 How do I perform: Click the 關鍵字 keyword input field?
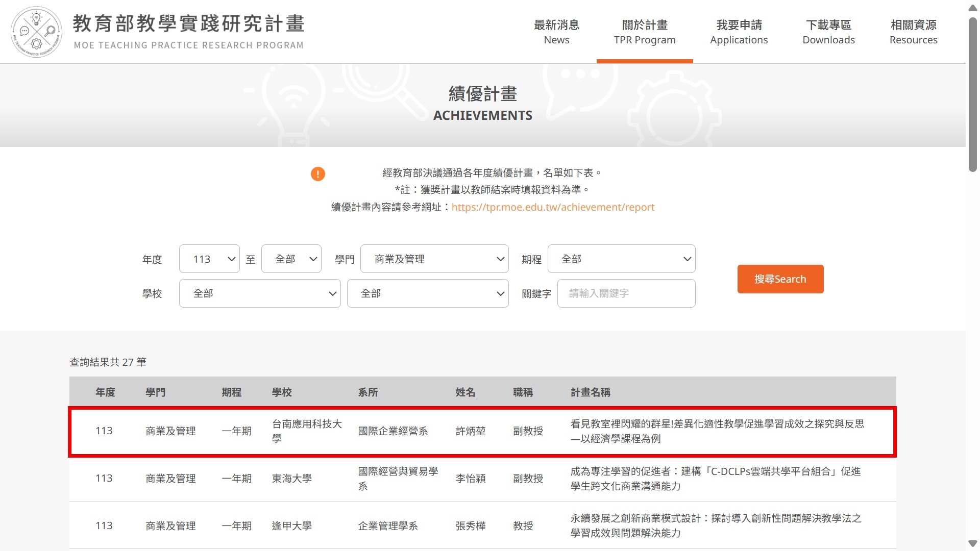tap(626, 293)
